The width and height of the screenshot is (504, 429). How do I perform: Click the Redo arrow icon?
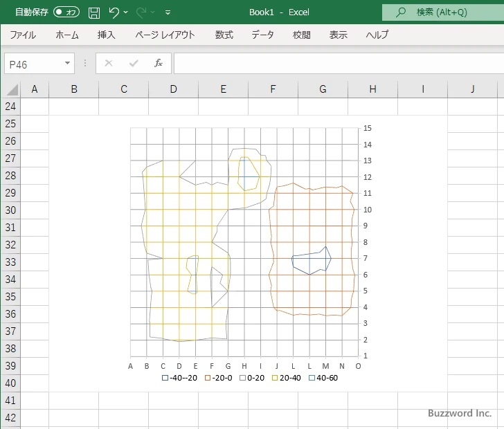pos(141,12)
